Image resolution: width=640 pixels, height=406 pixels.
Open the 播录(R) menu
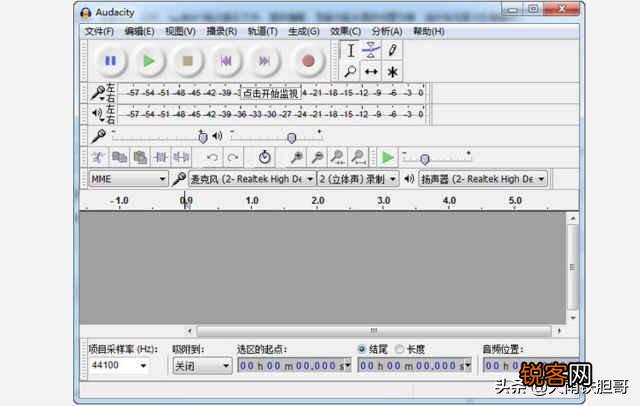tap(222, 31)
